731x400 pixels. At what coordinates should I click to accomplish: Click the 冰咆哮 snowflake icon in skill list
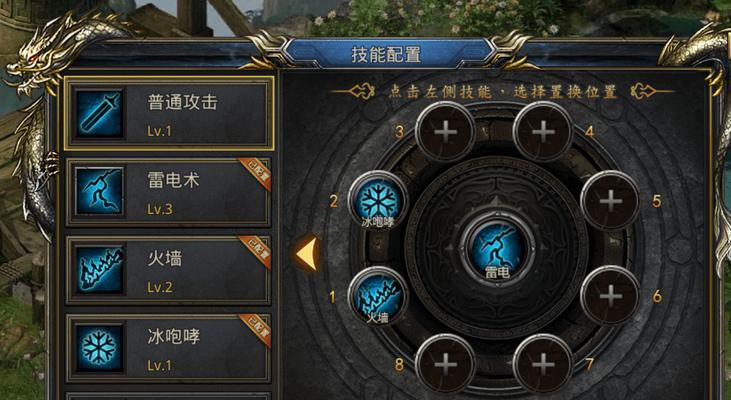99,348
